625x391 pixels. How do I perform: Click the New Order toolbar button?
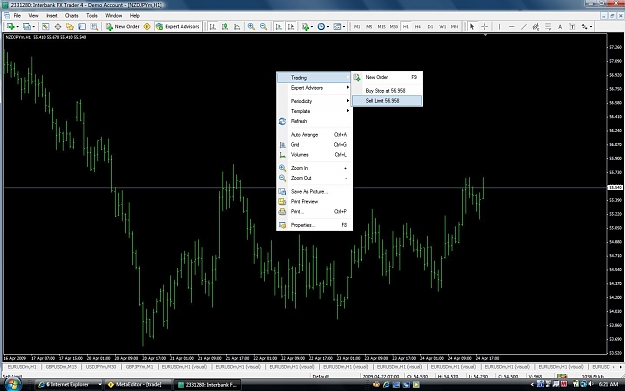pyautogui.click(x=123, y=27)
